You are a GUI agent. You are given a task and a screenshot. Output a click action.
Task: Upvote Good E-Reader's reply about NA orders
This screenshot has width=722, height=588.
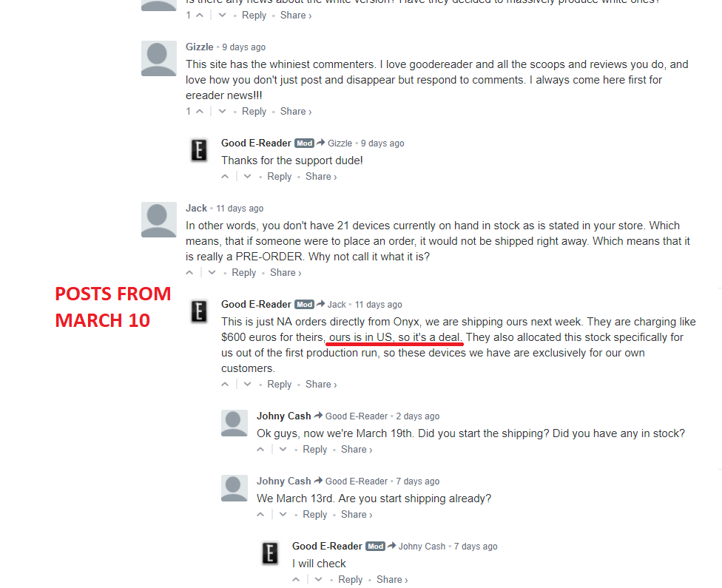coord(225,384)
